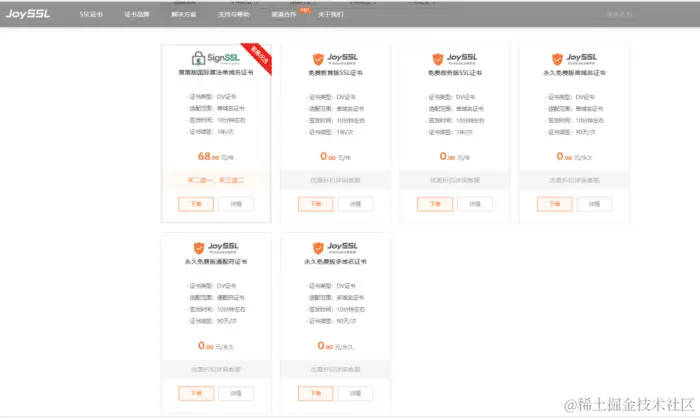700x418 pixels.
Task: Click 下单 on the 永久免费版多域名证书 card
Action: point(316,393)
